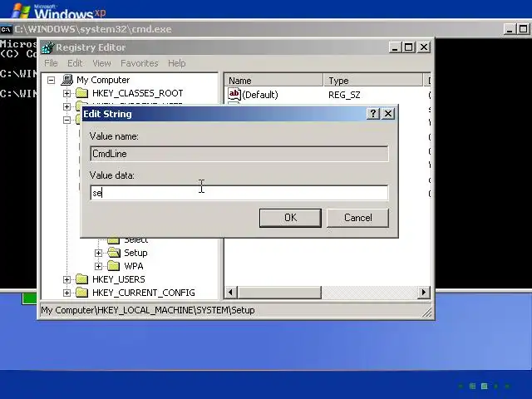Click the REG_SZ type cell
The width and height of the screenshot is (532, 399).
point(344,95)
